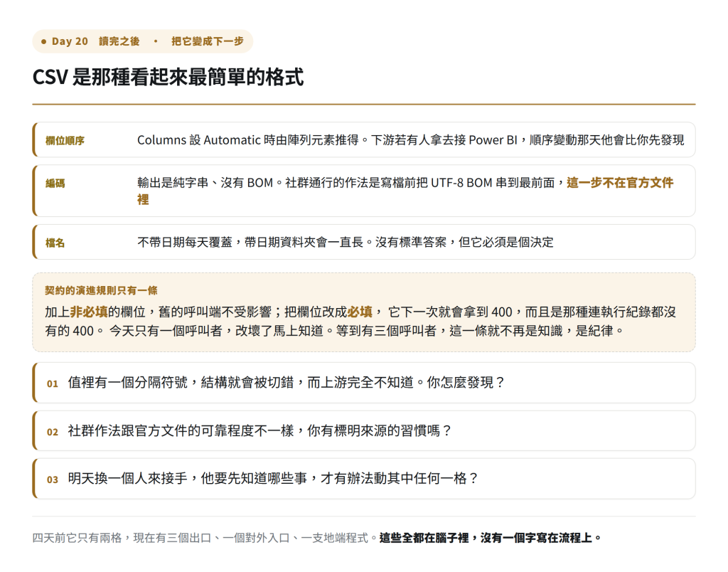Click the number label "03"
This screenshot has width=728, height=572.
(x=53, y=480)
